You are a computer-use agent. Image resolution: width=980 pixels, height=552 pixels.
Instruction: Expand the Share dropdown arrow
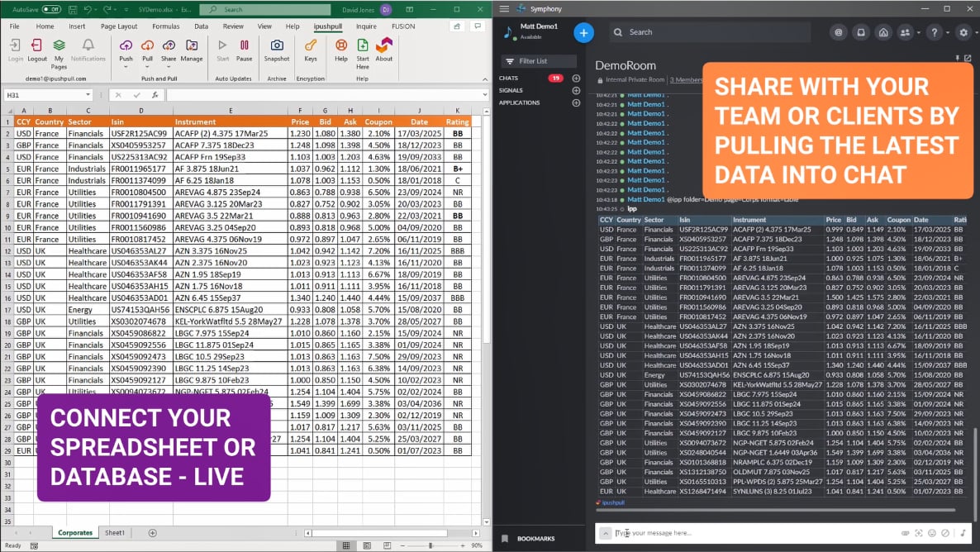pos(169,67)
